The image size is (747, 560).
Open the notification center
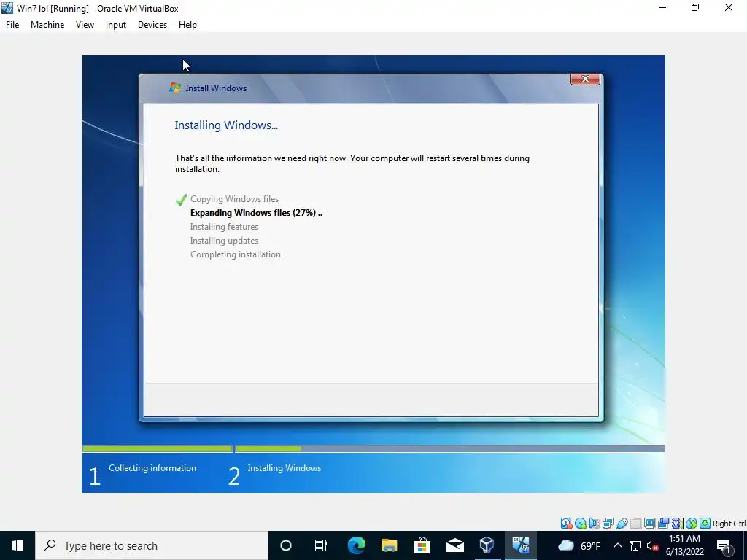pos(724,545)
